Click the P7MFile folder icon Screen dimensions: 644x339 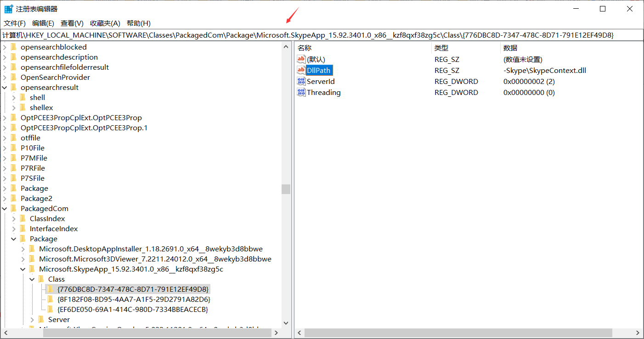click(13, 158)
